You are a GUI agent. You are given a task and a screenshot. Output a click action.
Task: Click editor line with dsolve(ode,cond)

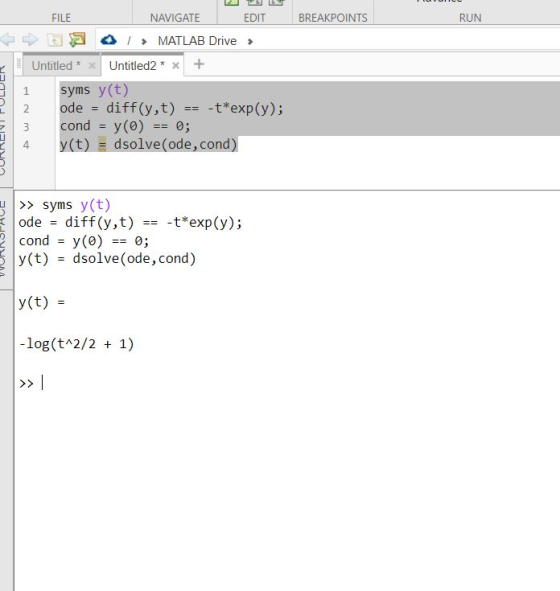(148, 144)
